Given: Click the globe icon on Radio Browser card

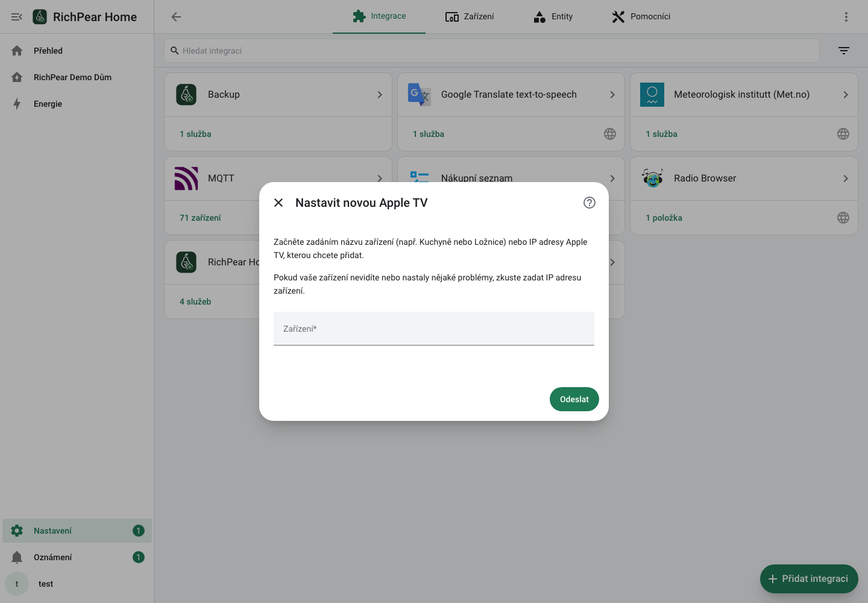Looking at the screenshot, I should coord(843,218).
